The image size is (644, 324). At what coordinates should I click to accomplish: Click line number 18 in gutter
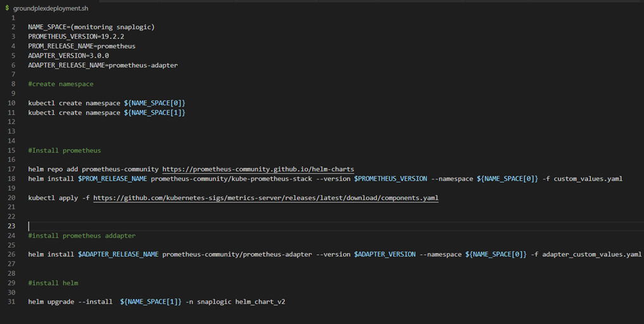11,178
